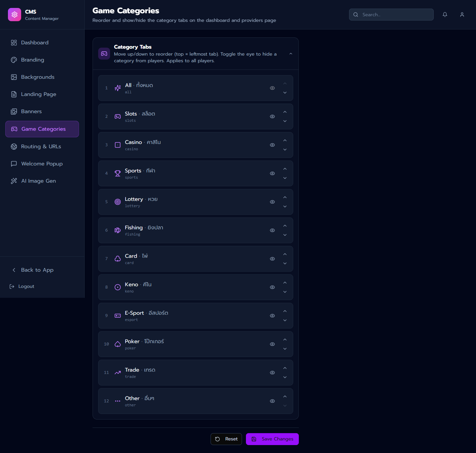Click the fish icon in Fishing row
The width and height of the screenshot is (476, 453).
pos(118,230)
